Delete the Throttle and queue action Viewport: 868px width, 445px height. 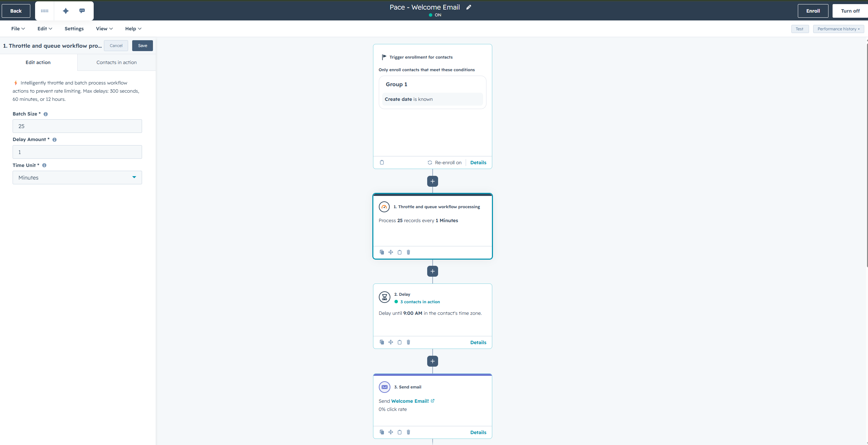pyautogui.click(x=408, y=252)
